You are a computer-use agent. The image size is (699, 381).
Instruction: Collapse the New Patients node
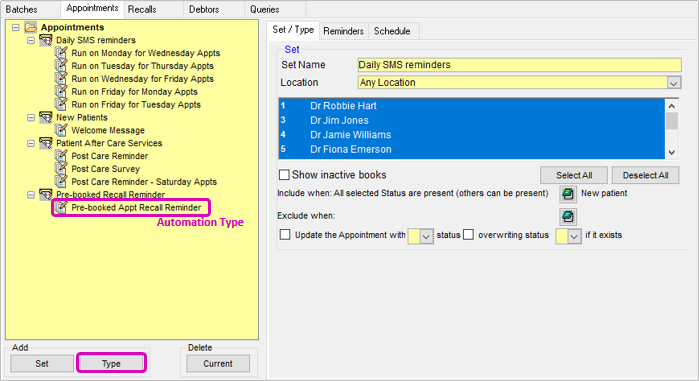tap(31, 118)
